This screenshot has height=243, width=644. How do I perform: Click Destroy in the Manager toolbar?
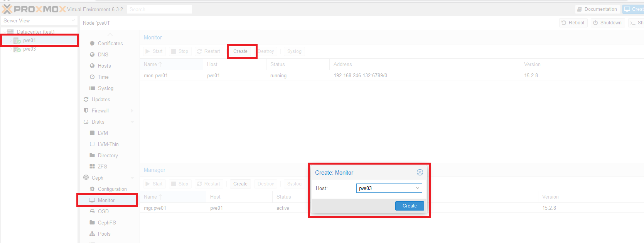266,184
